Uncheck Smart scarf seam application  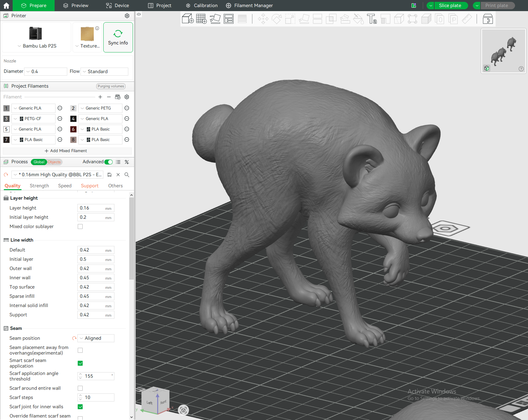coord(80,363)
